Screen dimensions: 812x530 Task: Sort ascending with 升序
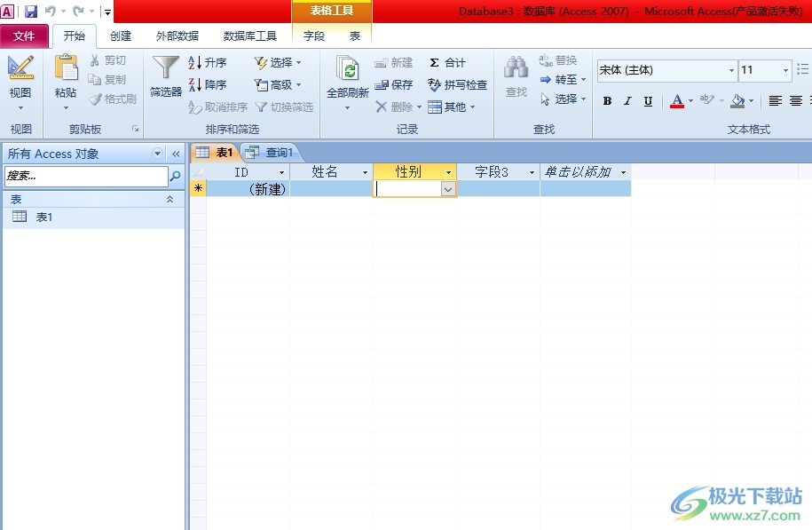point(207,63)
